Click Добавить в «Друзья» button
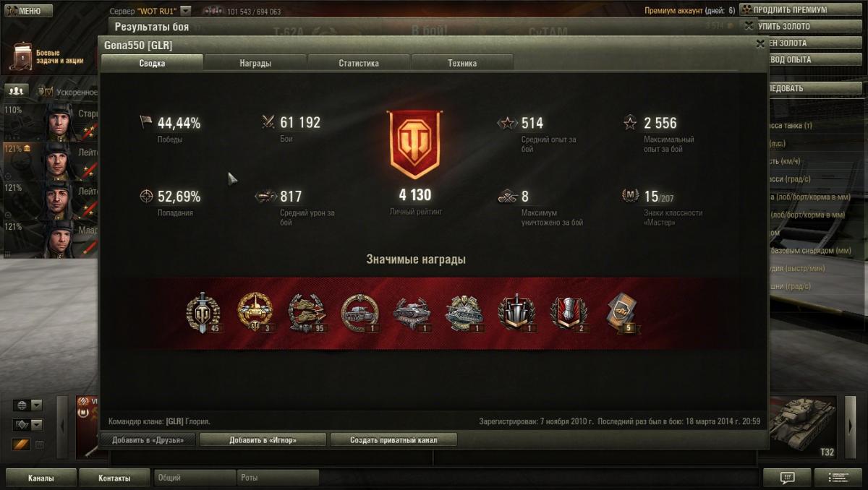 [148, 439]
